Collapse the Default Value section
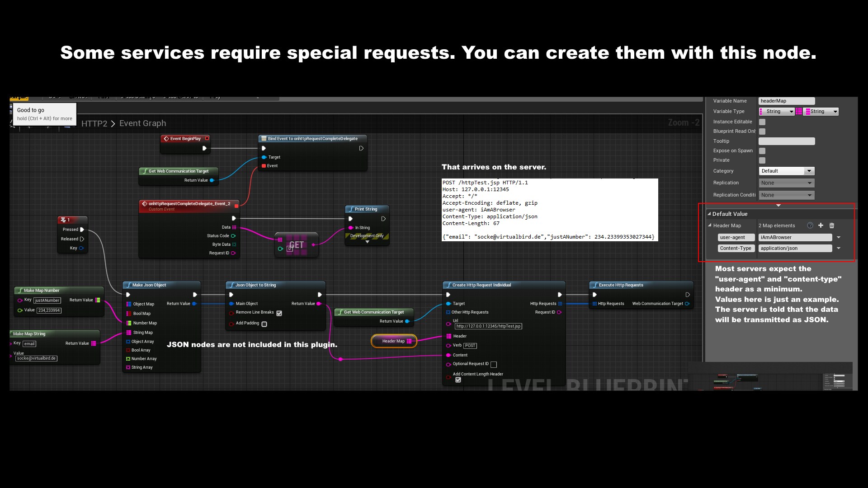 pyautogui.click(x=709, y=214)
